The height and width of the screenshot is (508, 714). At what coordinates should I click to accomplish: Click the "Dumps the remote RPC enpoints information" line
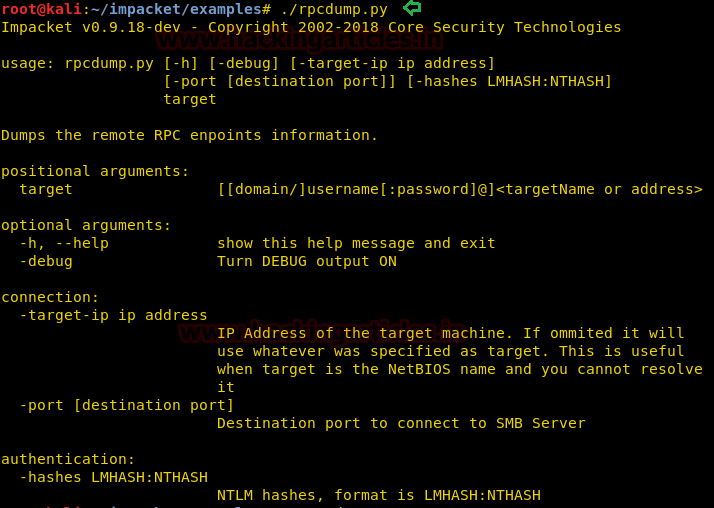pos(189,135)
